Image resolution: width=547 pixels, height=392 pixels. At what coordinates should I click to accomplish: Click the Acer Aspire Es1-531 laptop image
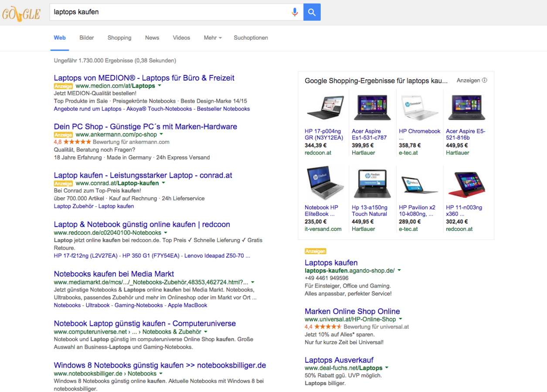point(372,108)
